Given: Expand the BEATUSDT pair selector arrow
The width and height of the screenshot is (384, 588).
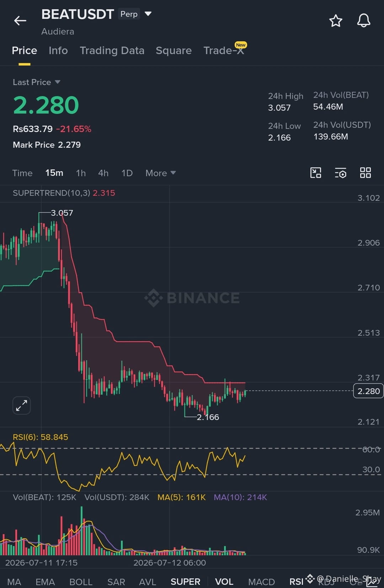Looking at the screenshot, I should 148,14.
